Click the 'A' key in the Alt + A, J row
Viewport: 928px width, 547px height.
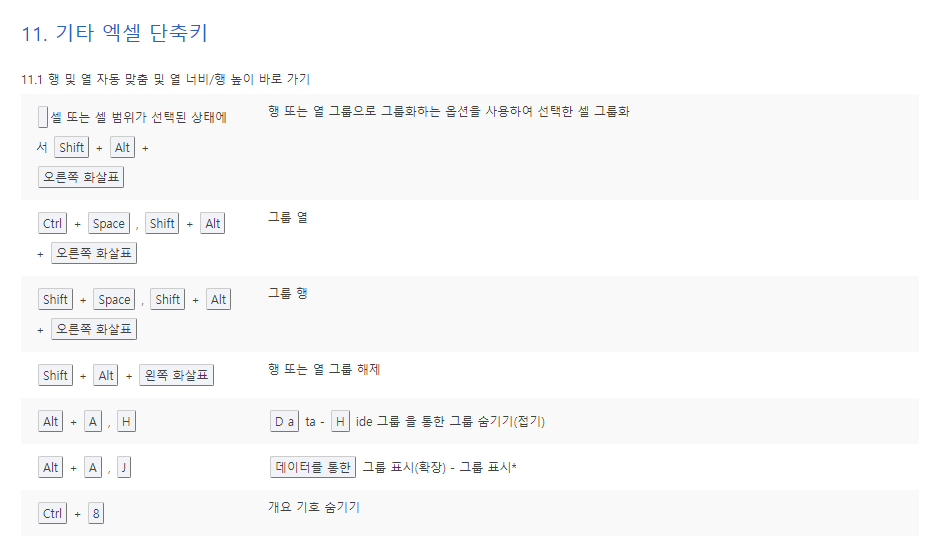93,467
